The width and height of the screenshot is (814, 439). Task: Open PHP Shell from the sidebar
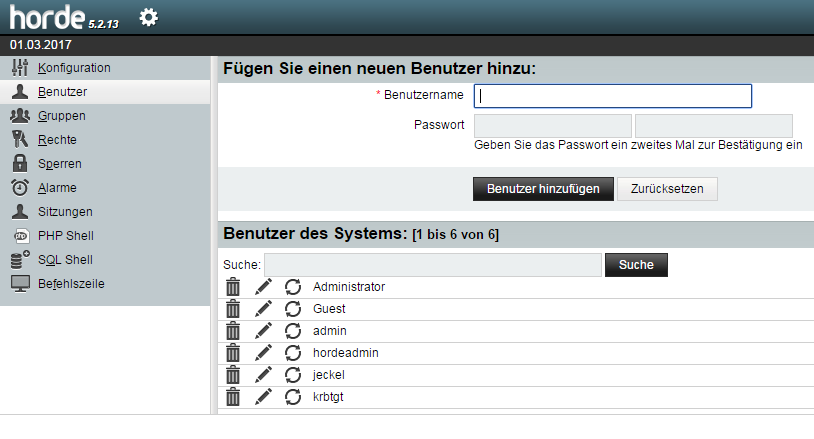coord(66,236)
